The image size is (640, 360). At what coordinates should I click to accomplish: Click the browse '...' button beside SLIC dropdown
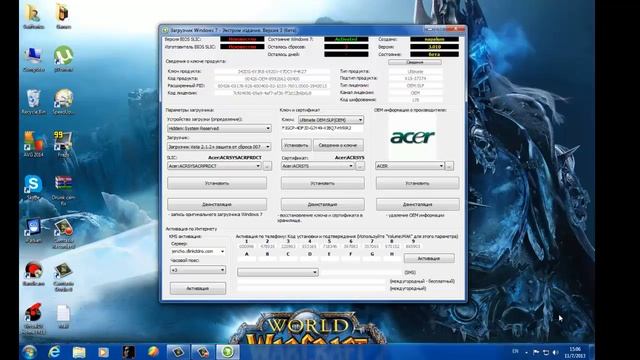(x=267, y=166)
